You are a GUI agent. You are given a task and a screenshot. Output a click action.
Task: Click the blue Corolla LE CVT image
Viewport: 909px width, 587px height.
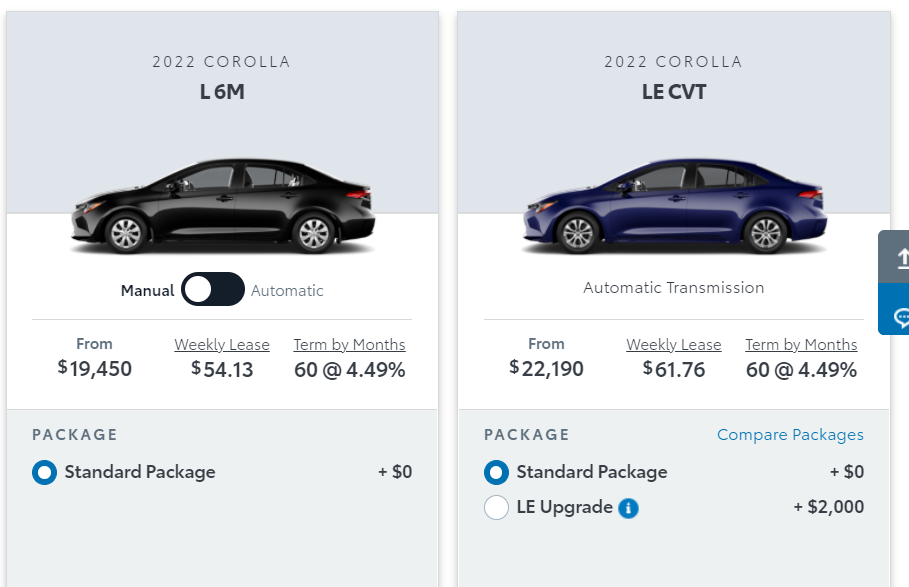point(674,205)
